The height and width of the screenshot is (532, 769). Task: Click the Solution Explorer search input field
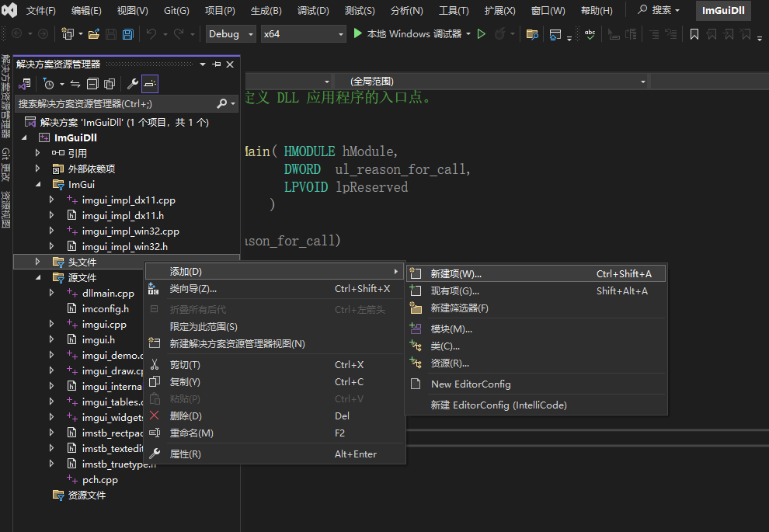tap(116, 103)
